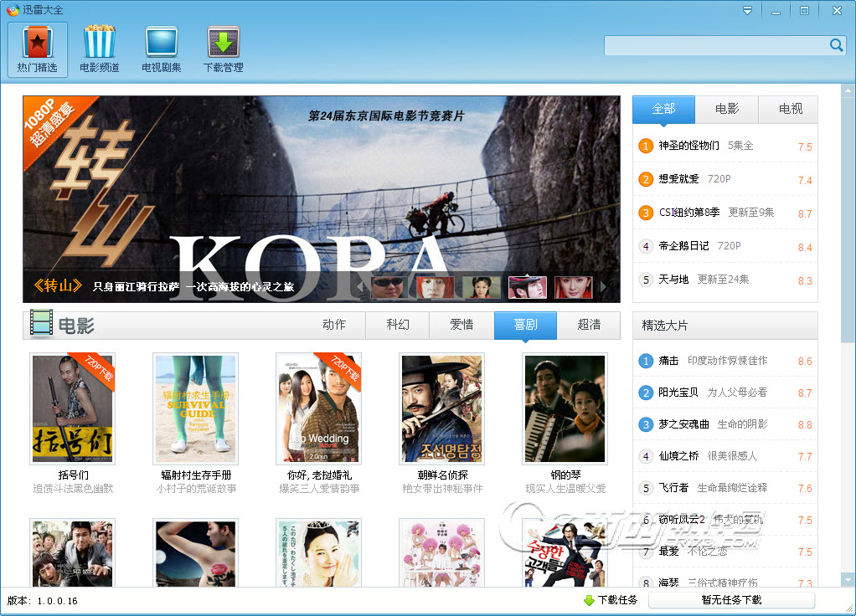Open the 下载管理 download icon
This screenshot has height=616, width=856.
tap(223, 42)
